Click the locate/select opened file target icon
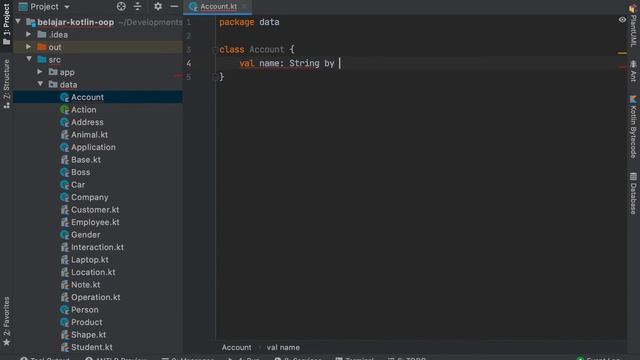This screenshot has width=640, height=360. tap(121, 7)
